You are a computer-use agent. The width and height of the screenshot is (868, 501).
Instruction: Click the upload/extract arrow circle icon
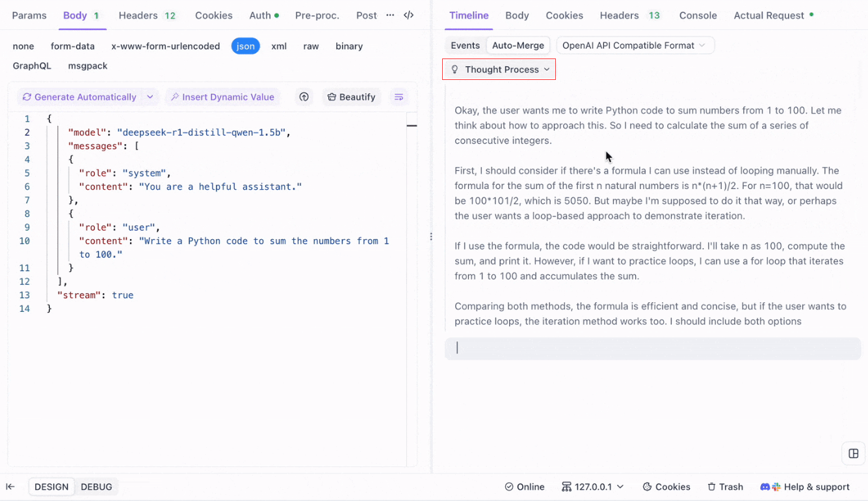pos(304,97)
